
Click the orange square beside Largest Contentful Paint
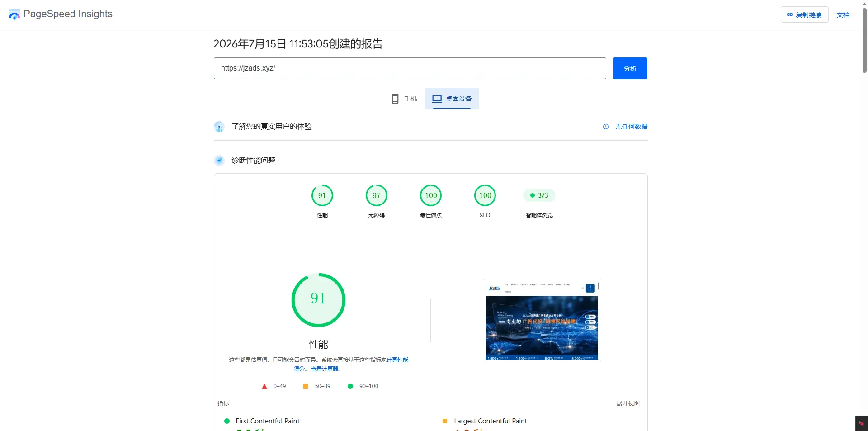point(445,421)
